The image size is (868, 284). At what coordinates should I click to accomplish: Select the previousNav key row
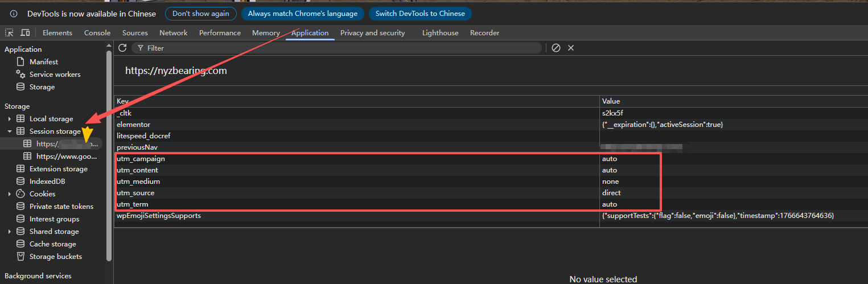(491, 147)
